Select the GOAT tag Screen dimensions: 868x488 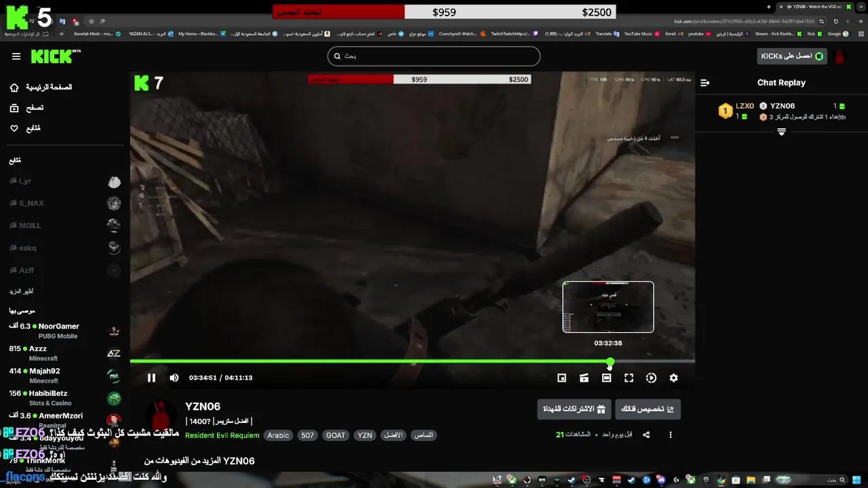click(336, 435)
